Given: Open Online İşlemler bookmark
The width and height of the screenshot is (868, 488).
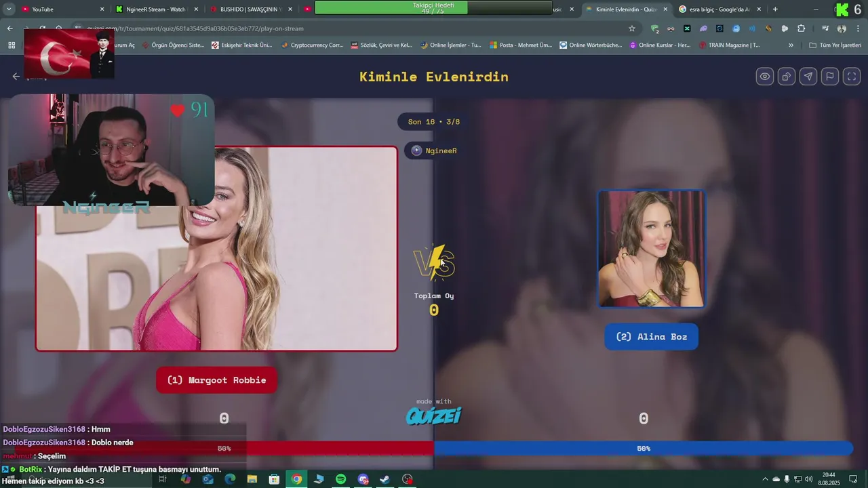Looking at the screenshot, I should pos(450,45).
